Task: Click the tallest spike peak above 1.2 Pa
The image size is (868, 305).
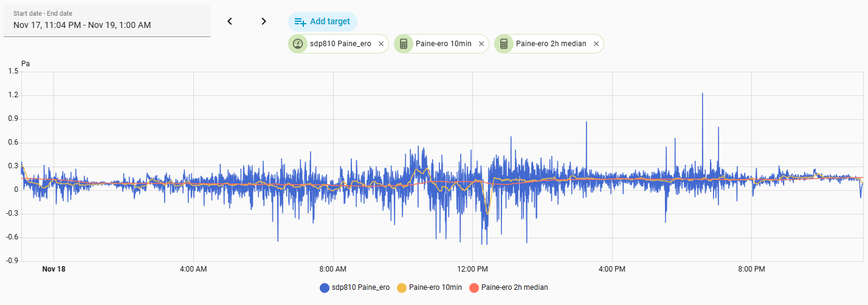Action: point(702,94)
